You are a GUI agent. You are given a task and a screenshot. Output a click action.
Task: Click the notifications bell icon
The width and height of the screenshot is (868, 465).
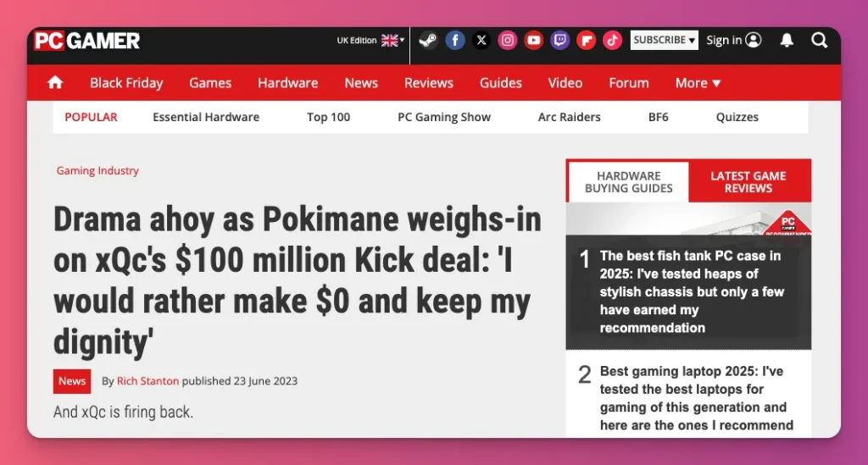(787, 40)
